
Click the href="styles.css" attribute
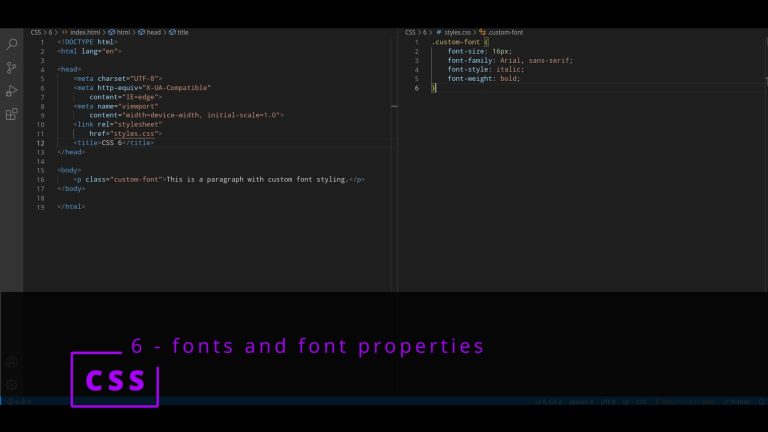123,134
